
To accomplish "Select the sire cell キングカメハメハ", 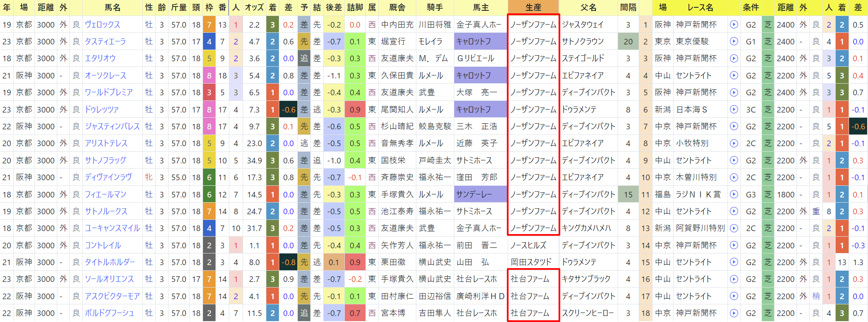I will (x=588, y=228).
